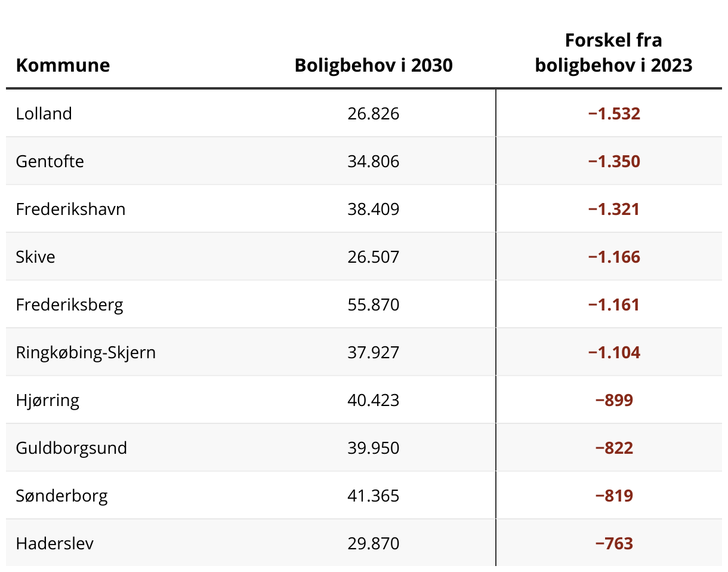Select the Guldborgsund row label
The width and height of the screenshot is (728, 572).
tap(72, 448)
